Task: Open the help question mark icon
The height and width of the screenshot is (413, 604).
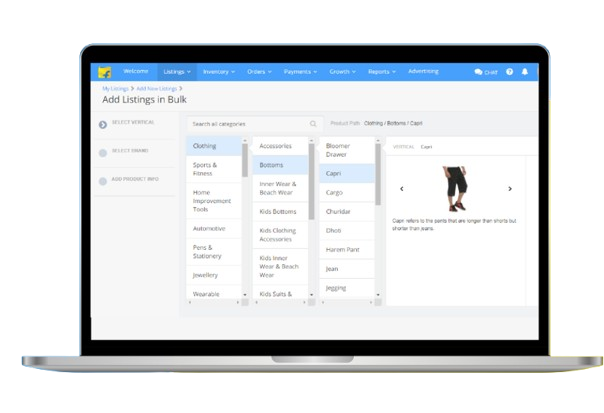Action: [x=509, y=72]
